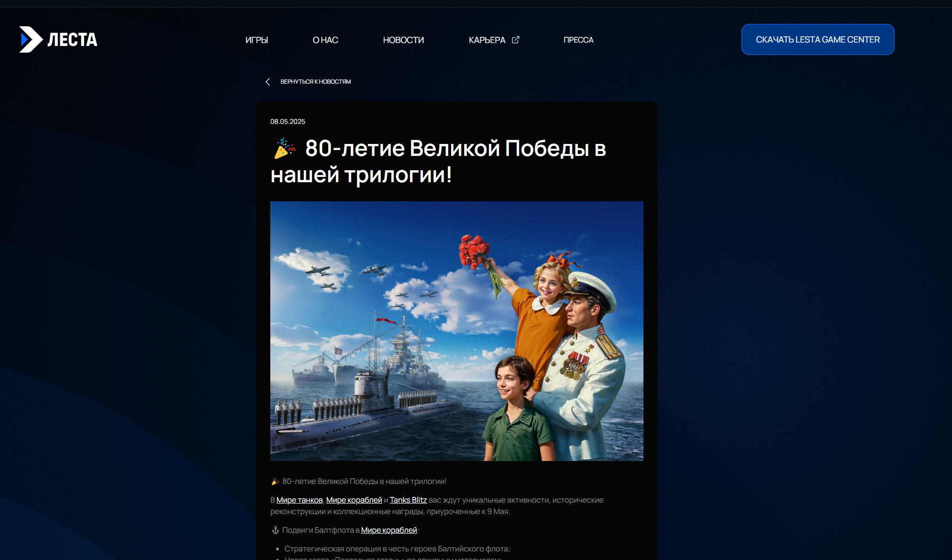Open the ИГРЫ menu item
The width and height of the screenshot is (952, 560).
pyautogui.click(x=256, y=40)
